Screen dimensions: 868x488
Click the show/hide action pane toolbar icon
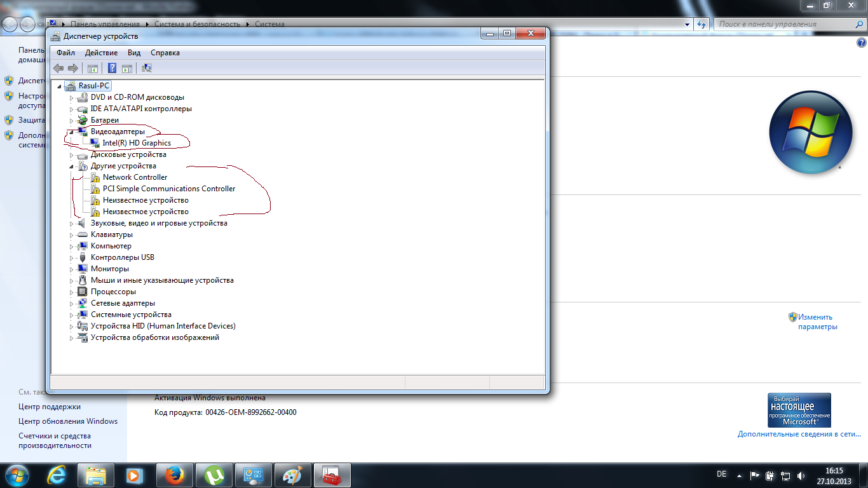point(127,68)
